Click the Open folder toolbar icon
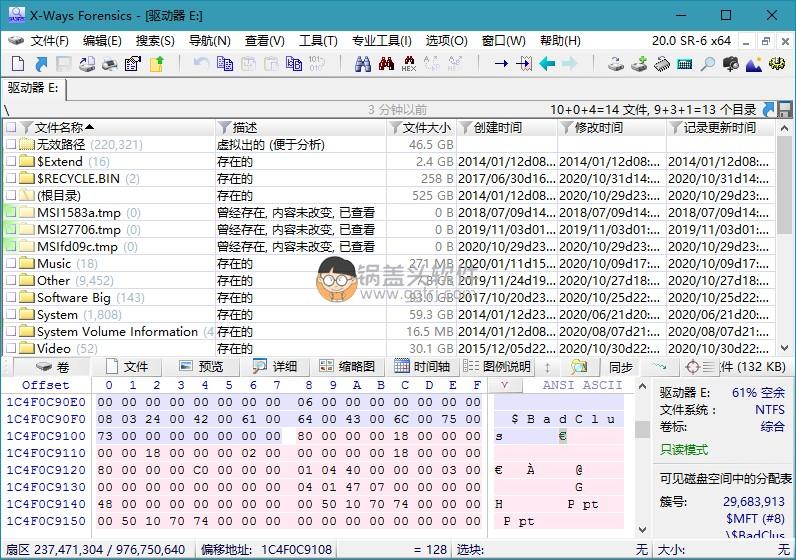This screenshot has height=560, width=796. pos(156,64)
